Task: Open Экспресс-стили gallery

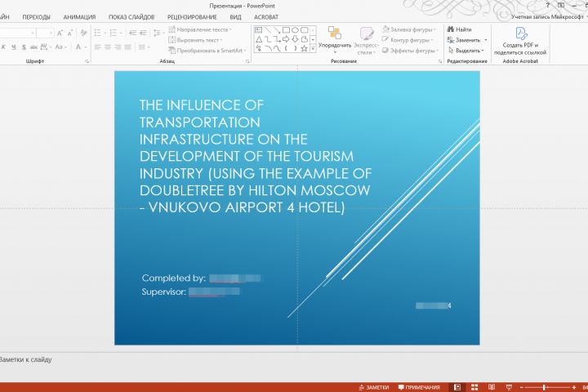Action: click(366, 40)
